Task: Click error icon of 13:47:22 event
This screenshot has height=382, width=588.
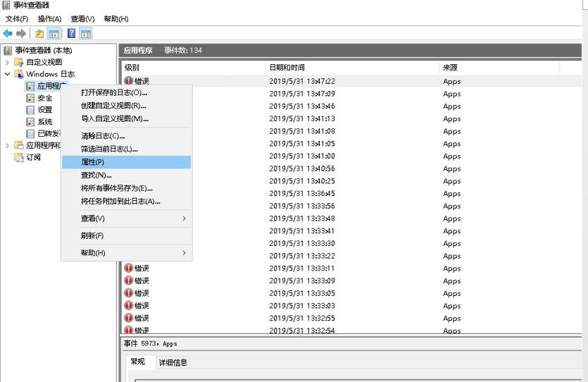Action: tap(129, 80)
